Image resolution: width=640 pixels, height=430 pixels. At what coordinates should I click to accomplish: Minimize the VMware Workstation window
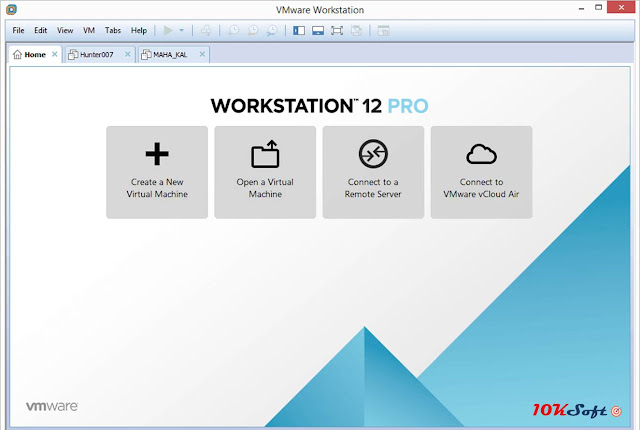coord(581,8)
